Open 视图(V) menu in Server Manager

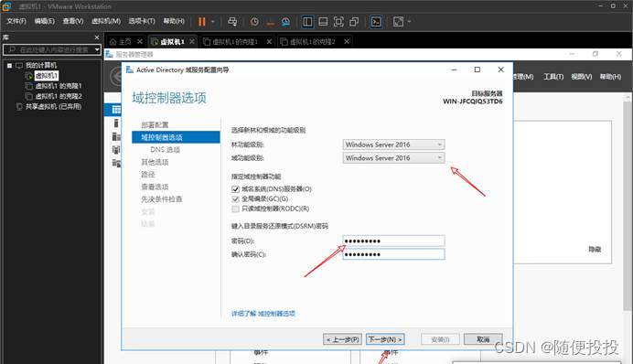(582, 77)
